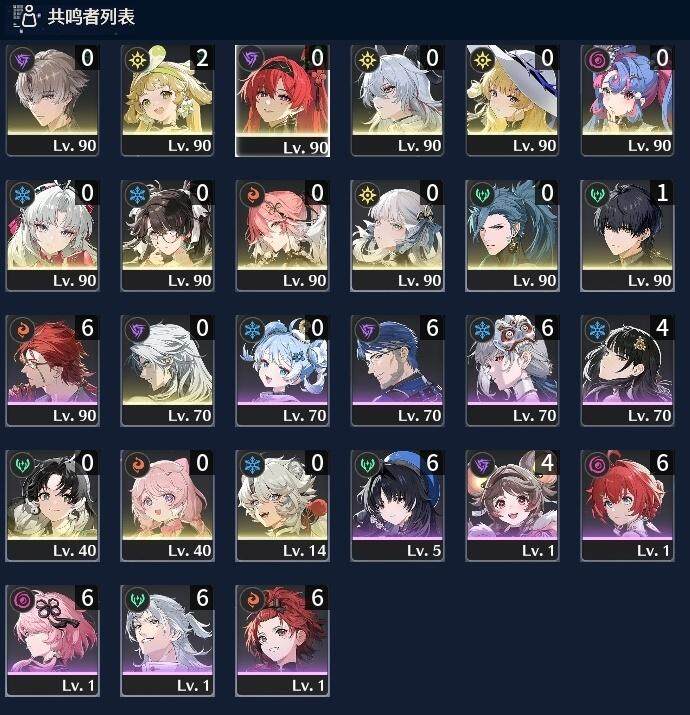The width and height of the screenshot is (690, 715).
Task: Select the red-haired male with glasses at Lv. 90
Action: (x=52, y=371)
